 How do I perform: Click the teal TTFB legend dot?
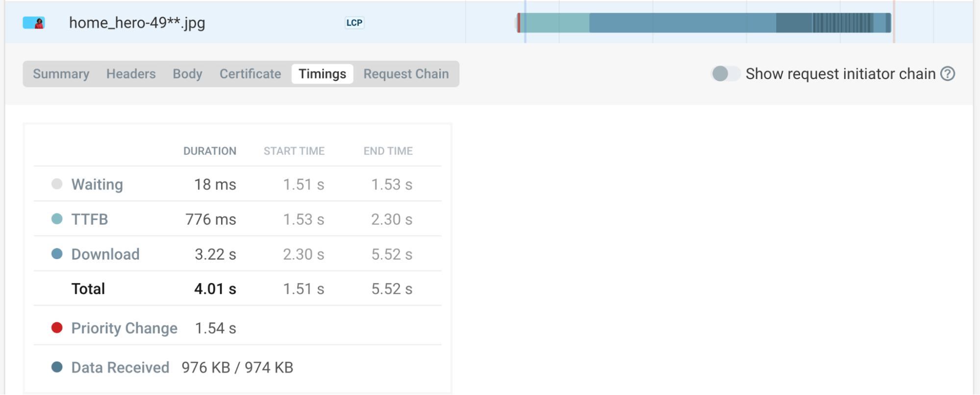pyautogui.click(x=57, y=219)
